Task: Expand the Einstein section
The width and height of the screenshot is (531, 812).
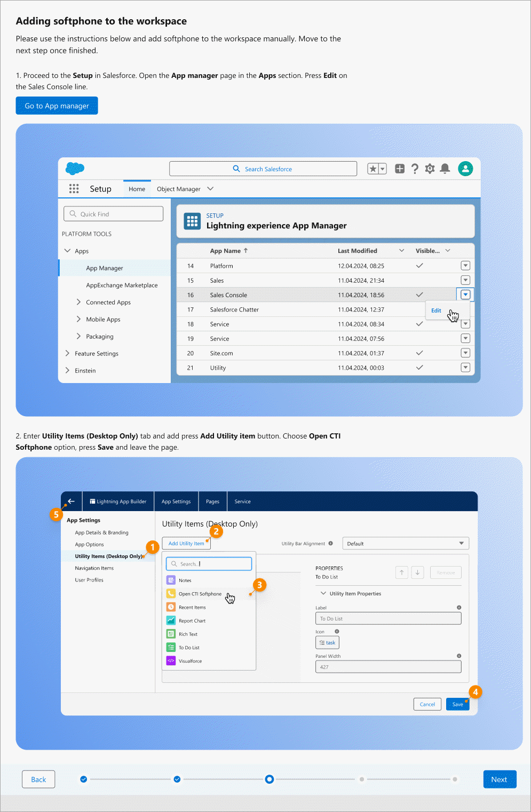Action: point(67,370)
